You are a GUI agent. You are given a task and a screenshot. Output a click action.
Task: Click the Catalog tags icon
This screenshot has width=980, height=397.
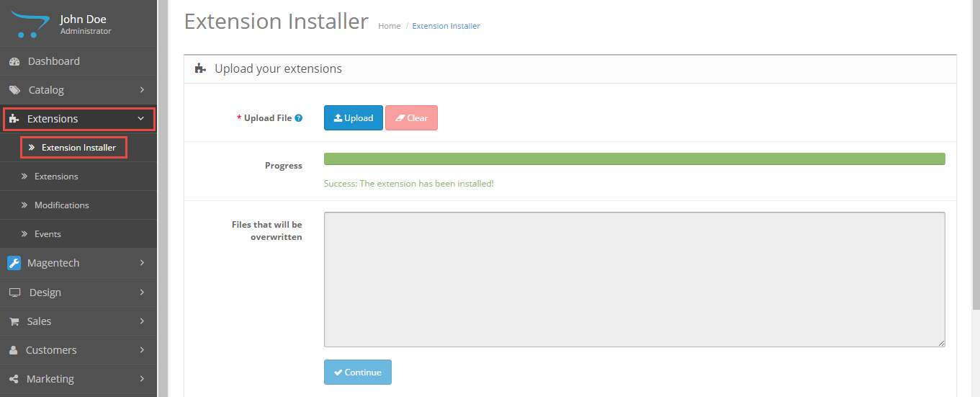click(x=14, y=90)
